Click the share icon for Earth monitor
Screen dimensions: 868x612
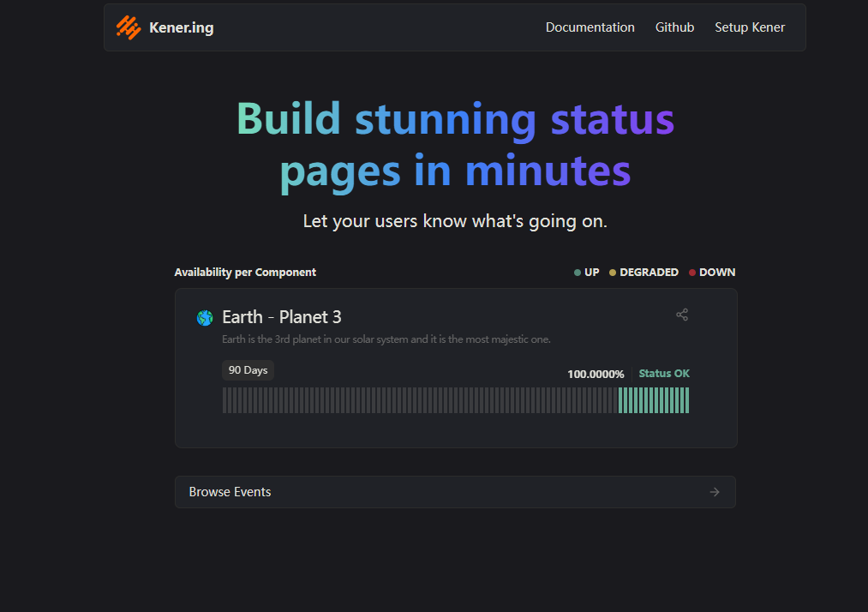pyautogui.click(x=682, y=315)
